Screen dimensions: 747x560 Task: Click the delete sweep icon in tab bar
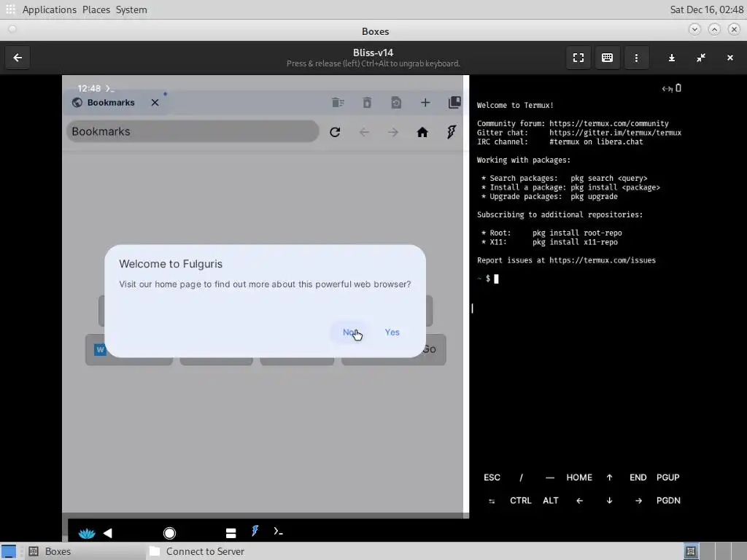(338, 102)
